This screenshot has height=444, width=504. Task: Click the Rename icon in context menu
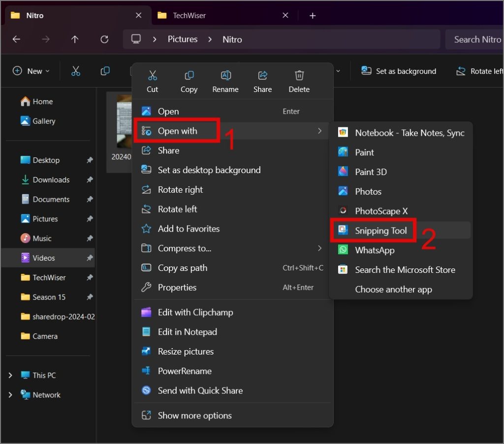[x=225, y=75]
